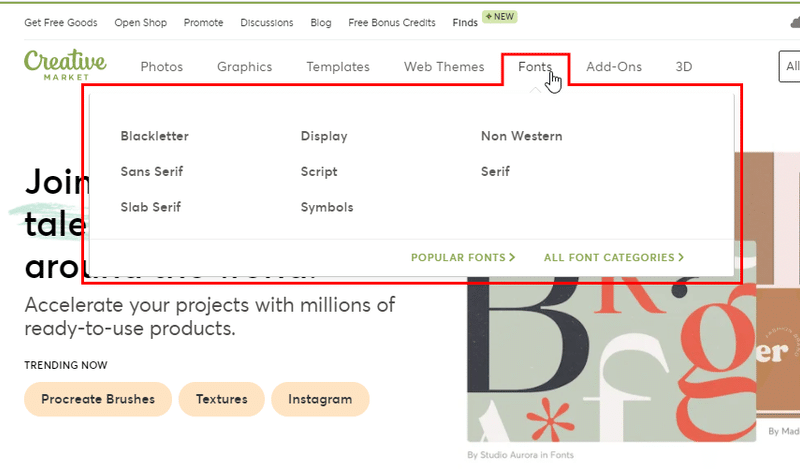Click the Creative Market logo
800x469 pixels.
click(x=65, y=65)
